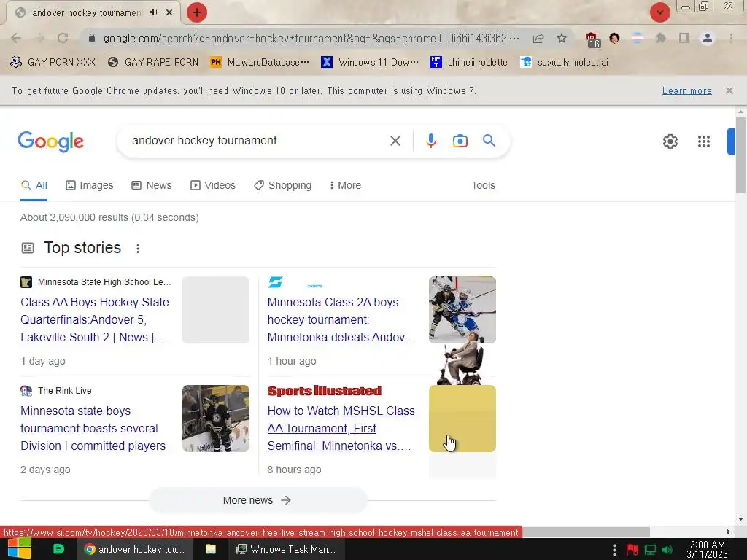Image resolution: width=747 pixels, height=560 pixels.
Task: Open the extension with the 16 badge
Action: (x=592, y=39)
